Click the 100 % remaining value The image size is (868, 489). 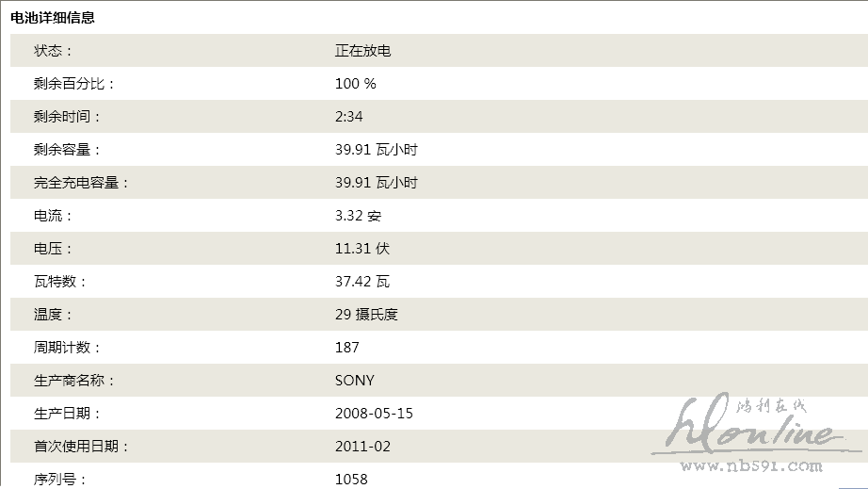[x=355, y=84]
